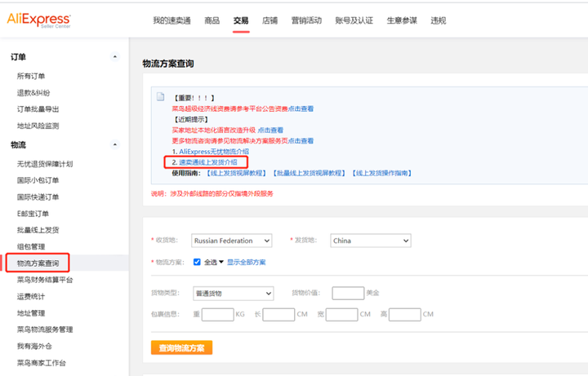
Task: Open 所有订单 in sidebar
Action: pyautogui.click(x=31, y=76)
